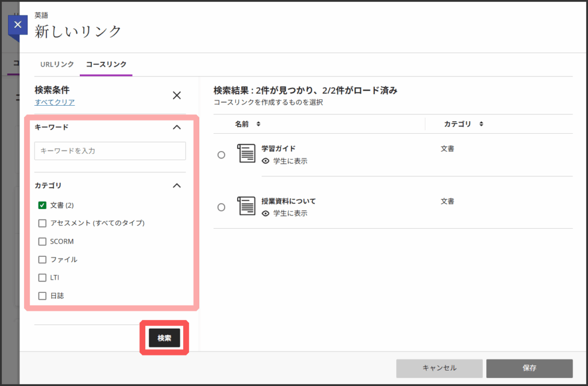
Task: Enable the SCORM category checkbox
Action: (x=42, y=241)
